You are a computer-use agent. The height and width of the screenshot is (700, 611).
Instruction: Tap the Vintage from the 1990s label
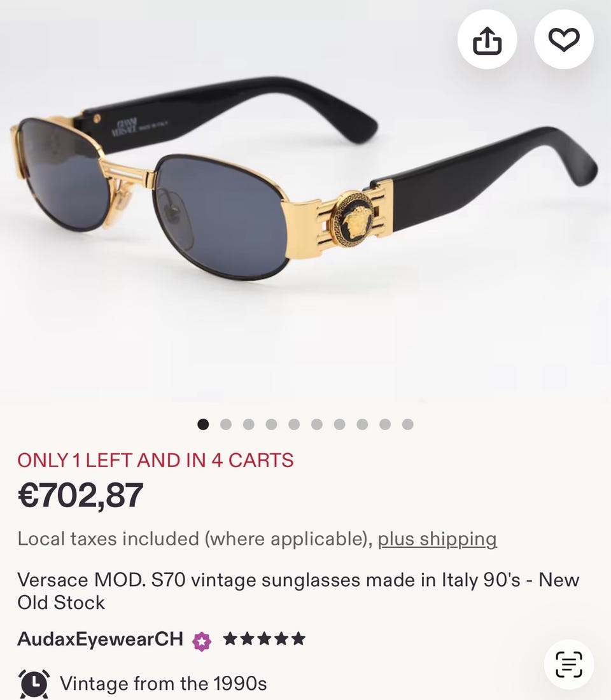click(x=164, y=683)
